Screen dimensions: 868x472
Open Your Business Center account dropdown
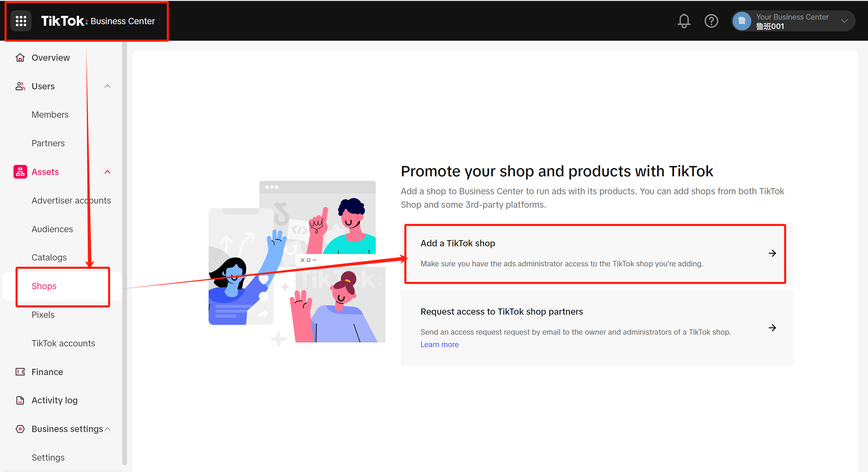[793, 21]
